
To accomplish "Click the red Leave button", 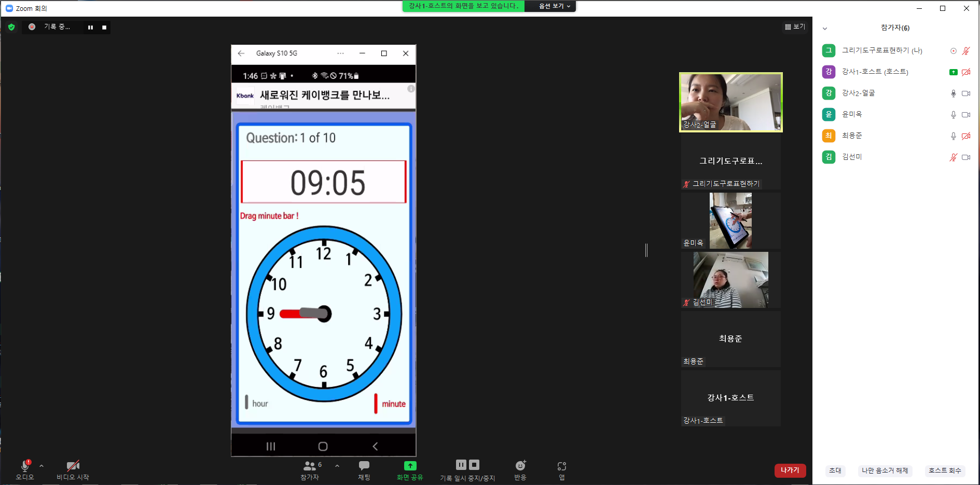I will (790, 470).
